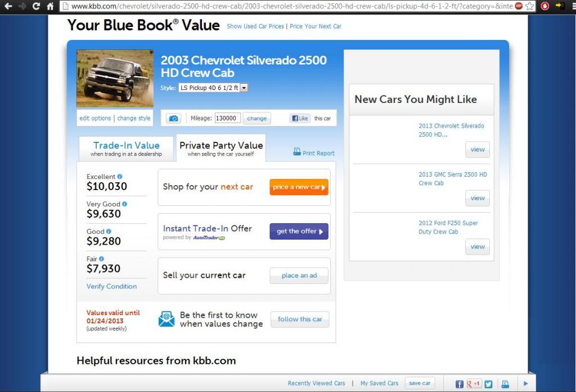Click the email envelope alert icon
This screenshot has width=576, height=392.
coord(166,319)
